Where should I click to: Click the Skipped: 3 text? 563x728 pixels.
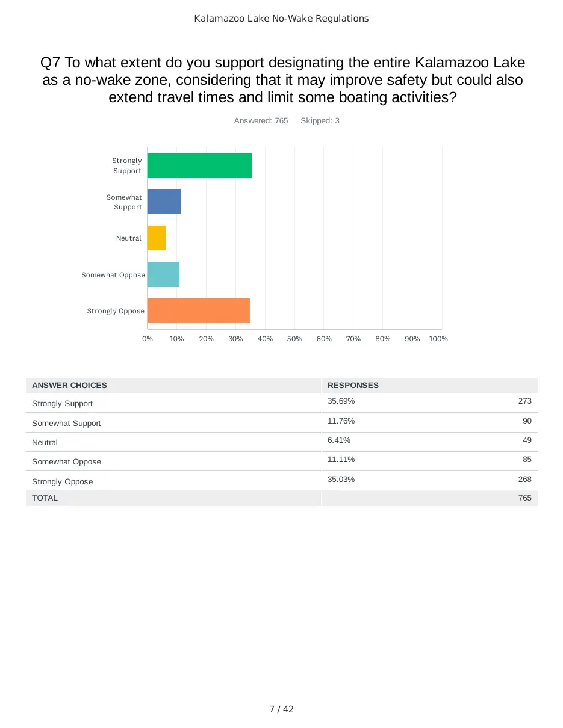[x=320, y=121]
